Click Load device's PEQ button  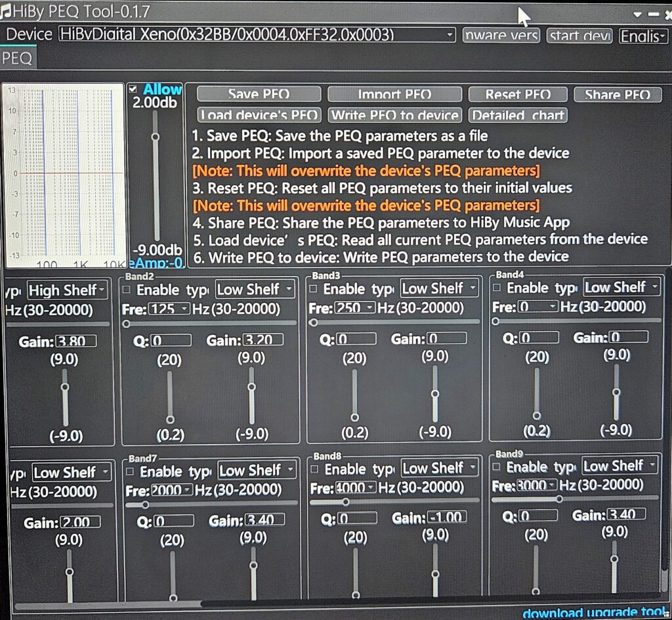click(x=259, y=115)
